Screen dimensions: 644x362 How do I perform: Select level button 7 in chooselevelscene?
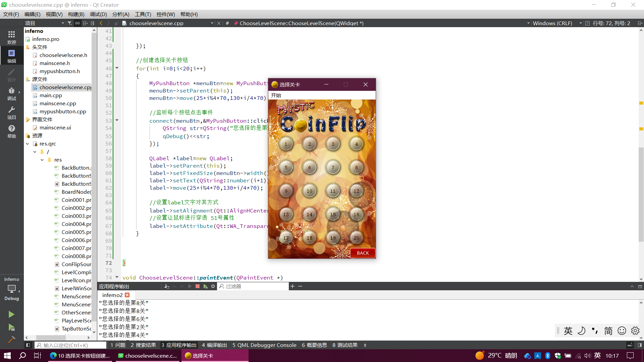333,167
